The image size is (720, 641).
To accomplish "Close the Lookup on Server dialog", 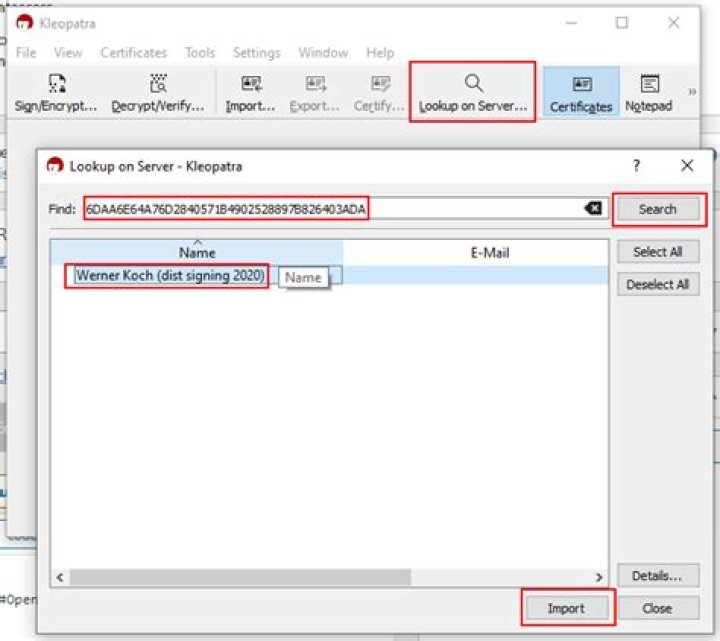I will tap(687, 165).
